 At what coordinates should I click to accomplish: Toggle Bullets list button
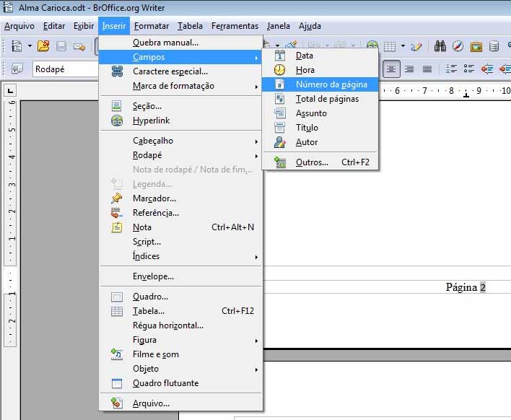(469, 69)
